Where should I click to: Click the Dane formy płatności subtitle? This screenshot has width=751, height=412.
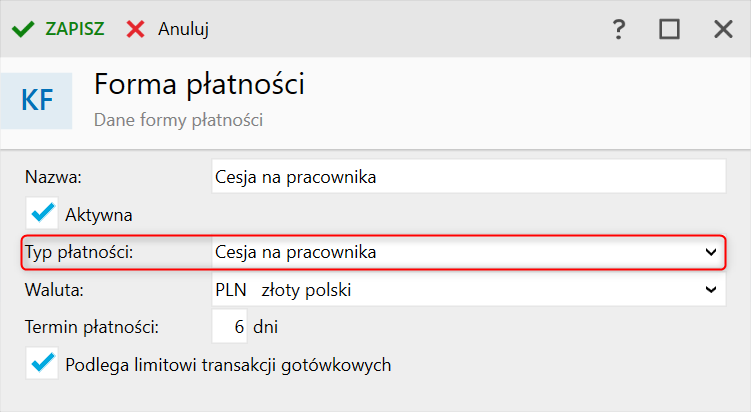[178, 120]
